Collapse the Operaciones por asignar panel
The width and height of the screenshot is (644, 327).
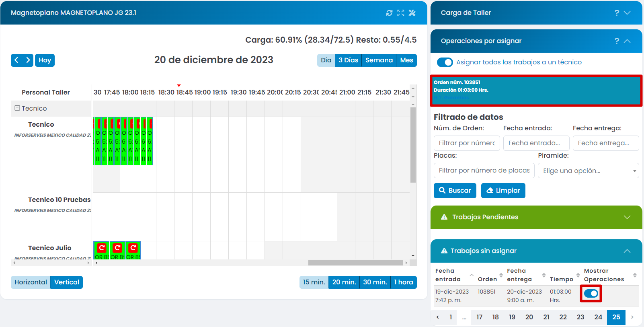pyautogui.click(x=627, y=41)
